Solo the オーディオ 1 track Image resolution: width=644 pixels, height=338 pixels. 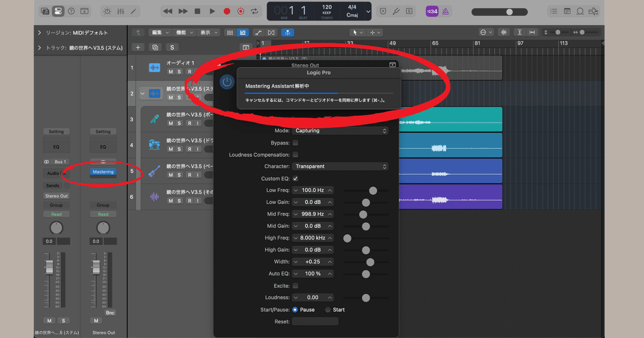[180, 71]
